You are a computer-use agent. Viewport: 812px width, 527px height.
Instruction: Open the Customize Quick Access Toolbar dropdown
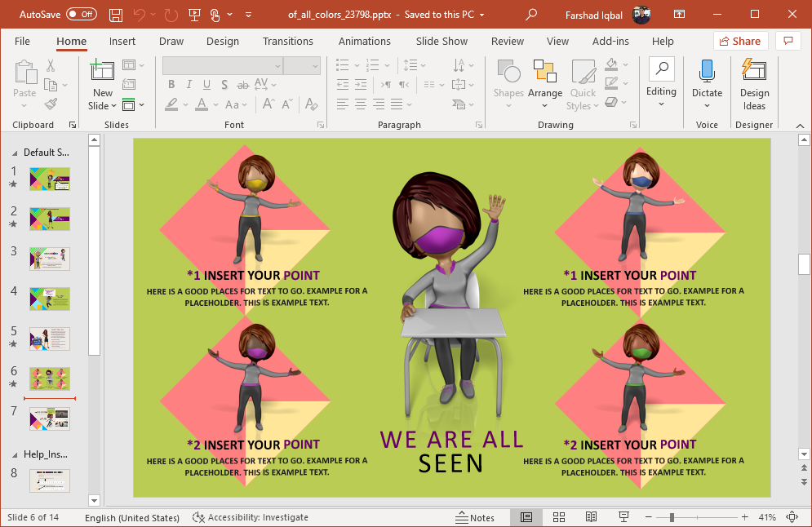(x=248, y=15)
